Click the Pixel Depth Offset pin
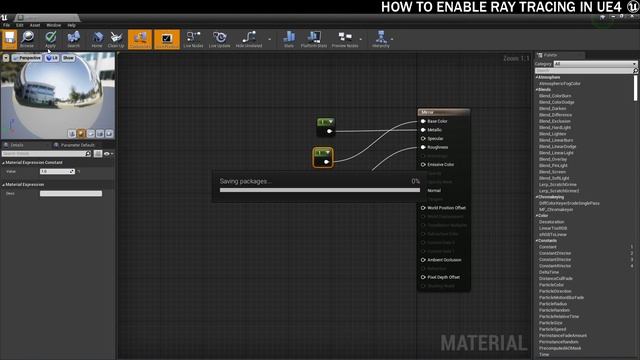 click(423, 277)
